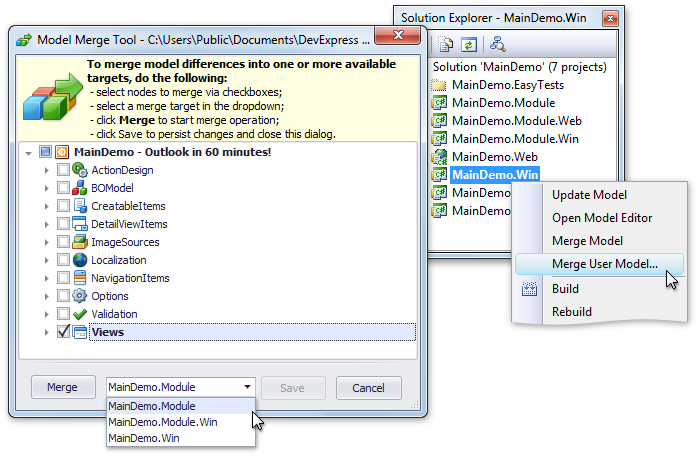The image size is (700, 456).
Task: Click the Validation checkmark icon
Action: (x=79, y=314)
